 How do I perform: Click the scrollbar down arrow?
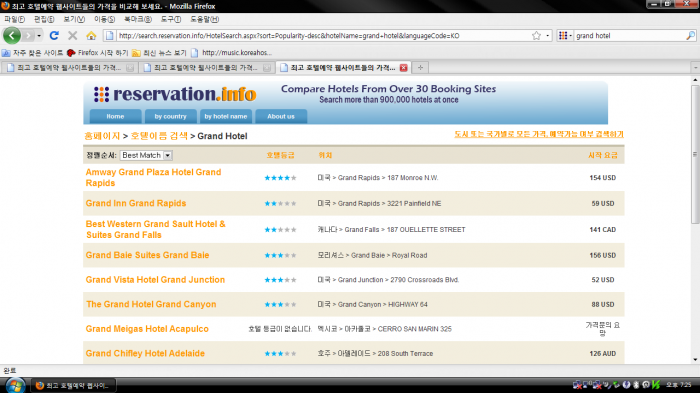coord(695,360)
